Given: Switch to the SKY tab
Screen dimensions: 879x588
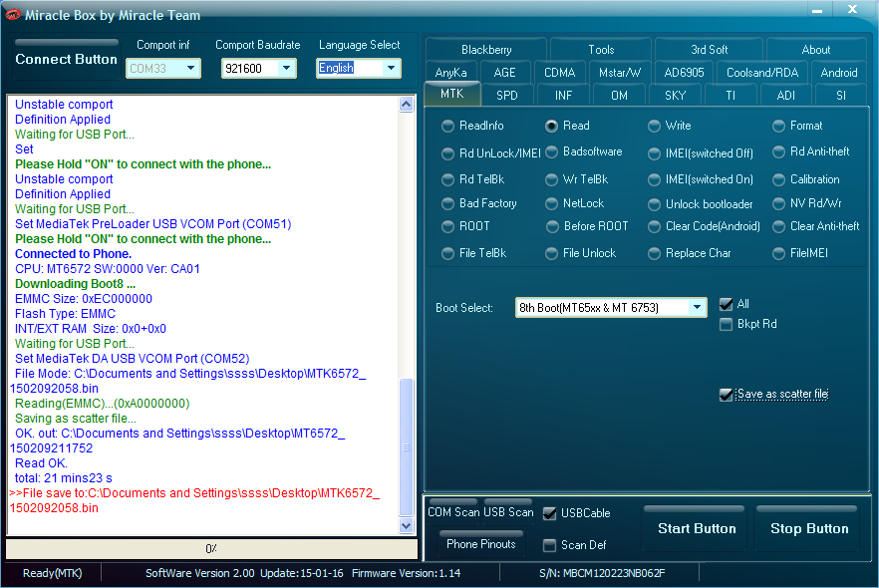Looking at the screenshot, I should (675, 96).
